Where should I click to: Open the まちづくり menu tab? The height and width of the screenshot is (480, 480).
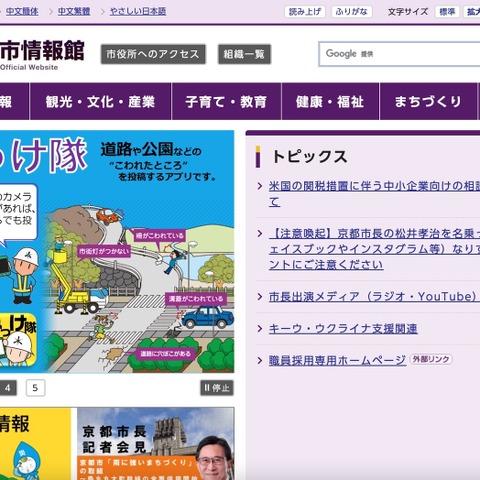click(x=428, y=101)
